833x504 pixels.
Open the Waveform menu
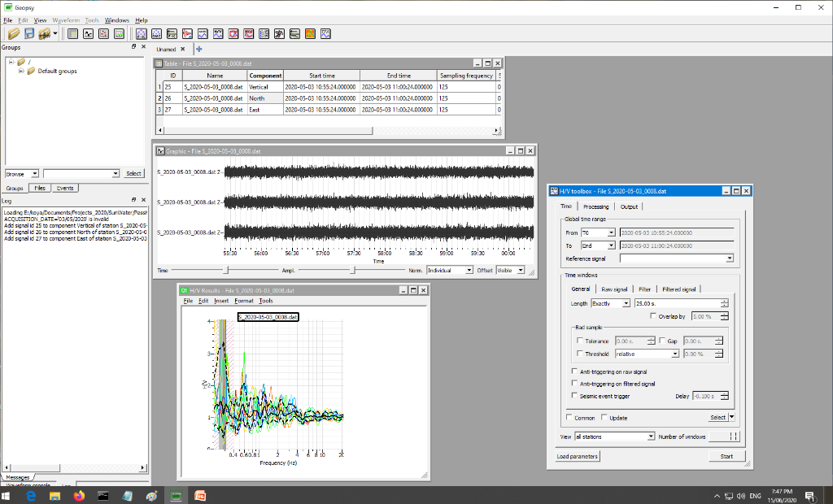(66, 20)
